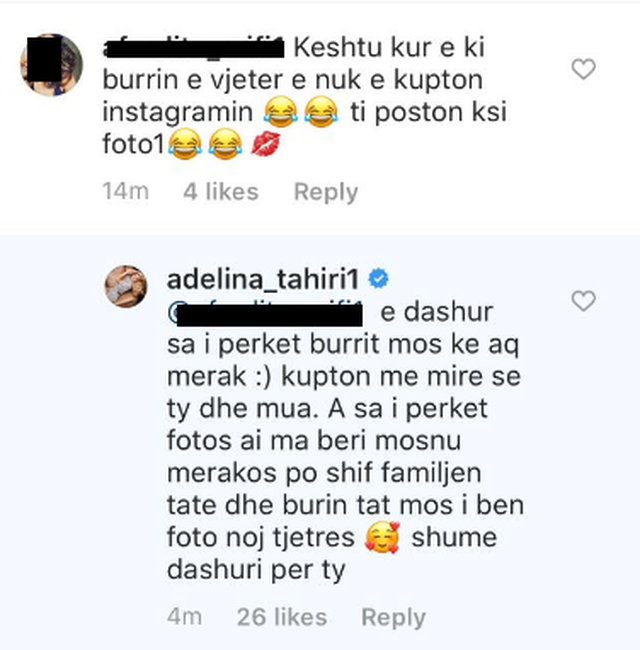Viewport: 640px width, 650px height.
Task: Open the first commenter's profile picture
Action: click(51, 65)
